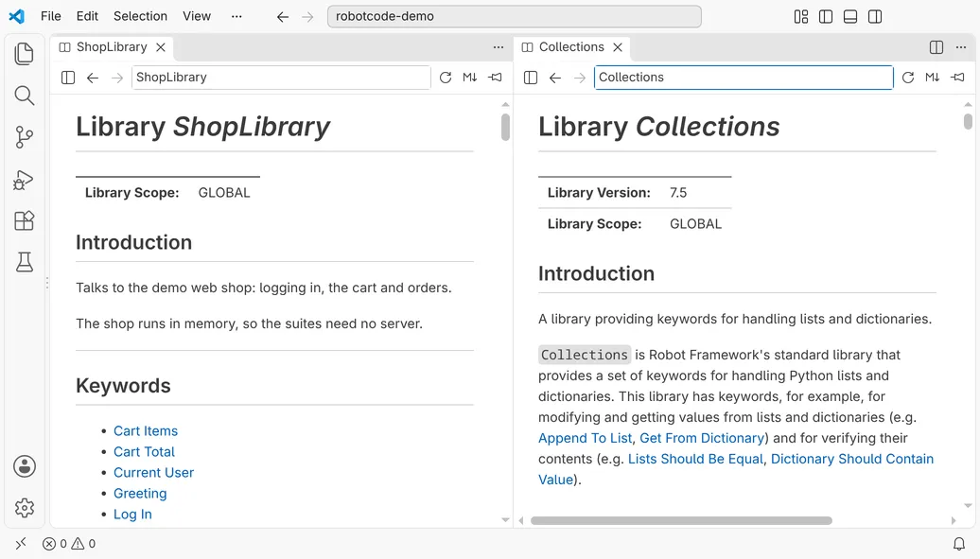Click the inline Collections code label
The image size is (980, 559).
pyautogui.click(x=585, y=355)
